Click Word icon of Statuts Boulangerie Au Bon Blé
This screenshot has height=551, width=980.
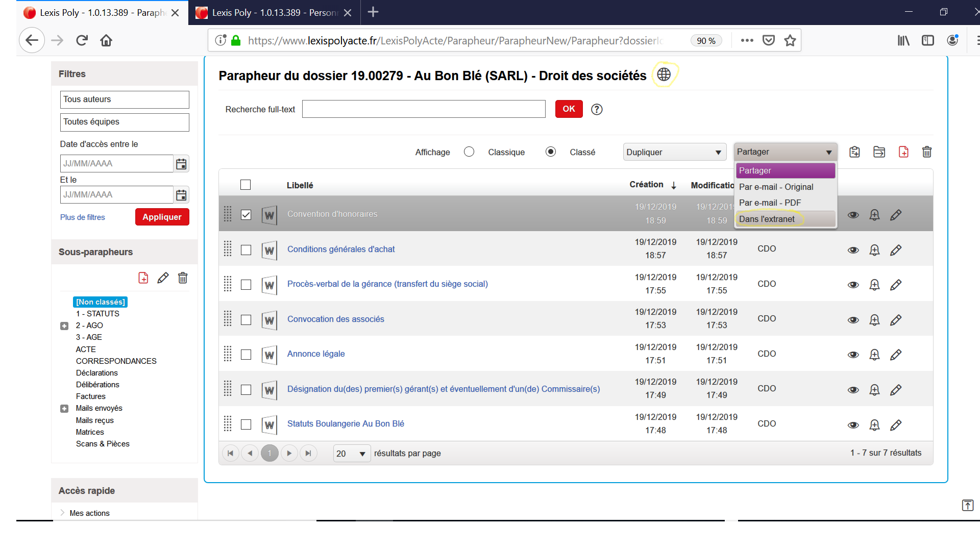(x=269, y=424)
